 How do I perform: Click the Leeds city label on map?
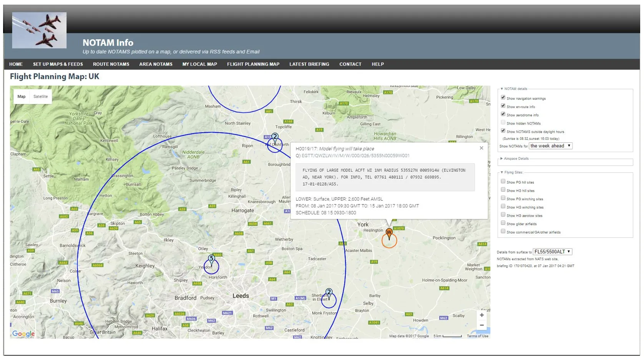point(241,296)
